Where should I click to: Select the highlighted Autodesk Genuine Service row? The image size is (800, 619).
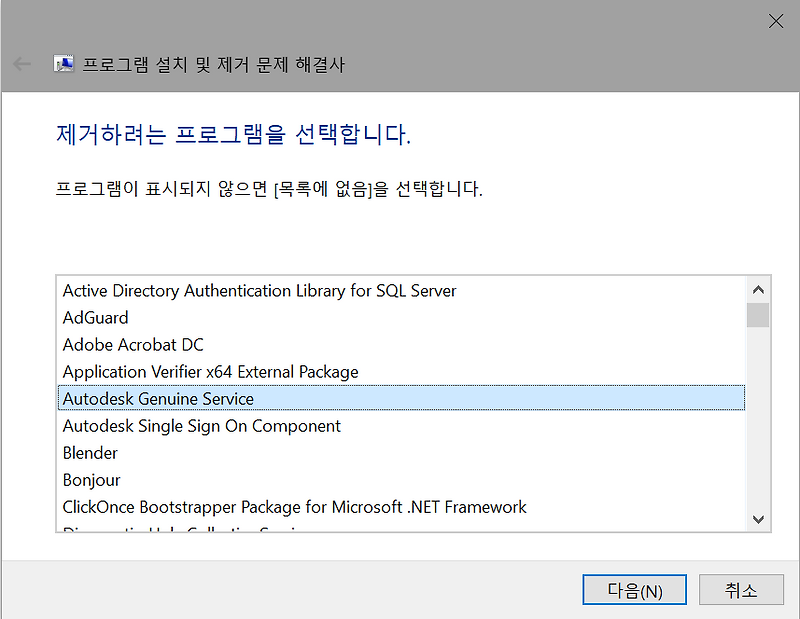tap(401, 399)
